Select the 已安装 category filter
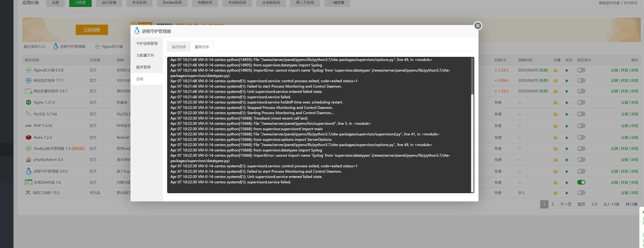Viewport: 644px width, 248px height. pyautogui.click(x=81, y=3)
